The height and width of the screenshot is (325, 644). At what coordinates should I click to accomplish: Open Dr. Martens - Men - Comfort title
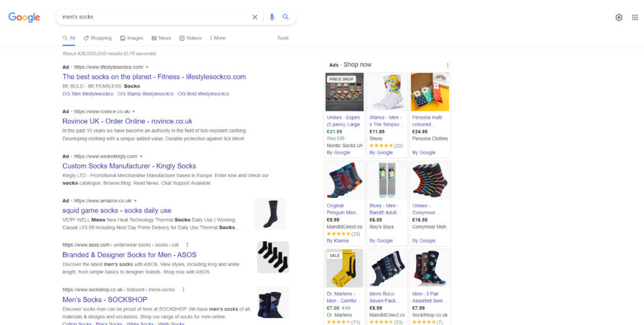tap(343, 297)
